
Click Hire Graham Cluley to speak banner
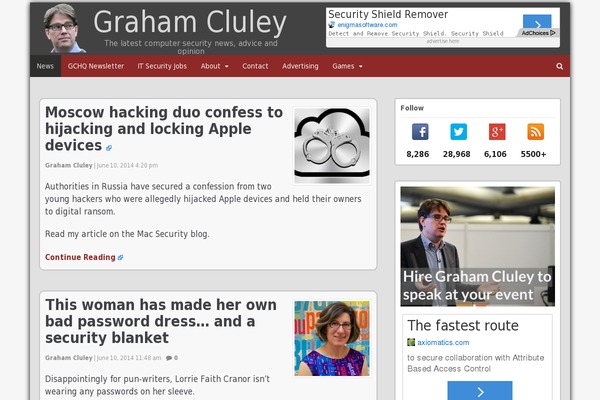click(x=478, y=247)
